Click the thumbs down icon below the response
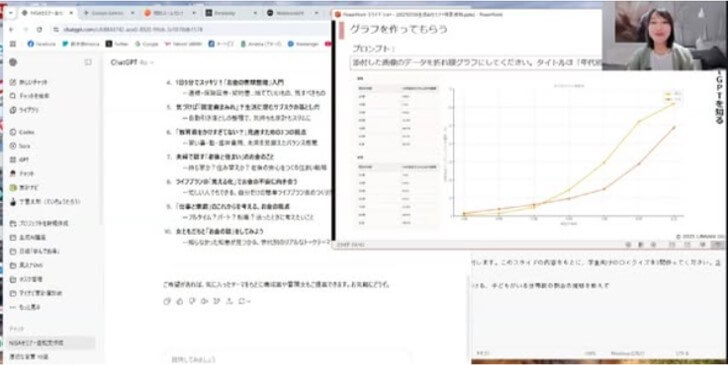Viewport: 728px width, 365px height. pos(192,301)
